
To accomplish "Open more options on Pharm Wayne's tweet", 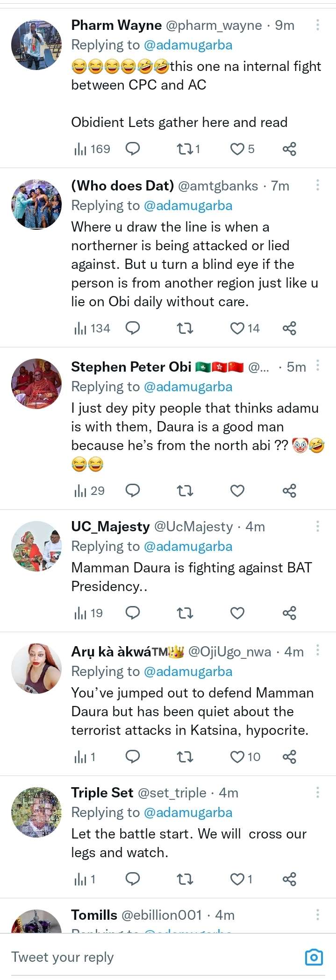I will [x=318, y=25].
